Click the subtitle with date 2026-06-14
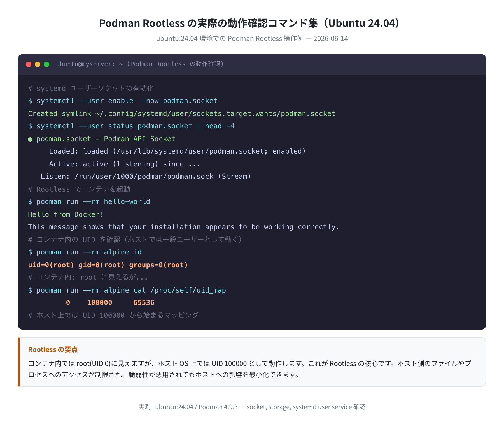Image resolution: width=504 pixels, height=422 pixels. 252,38
